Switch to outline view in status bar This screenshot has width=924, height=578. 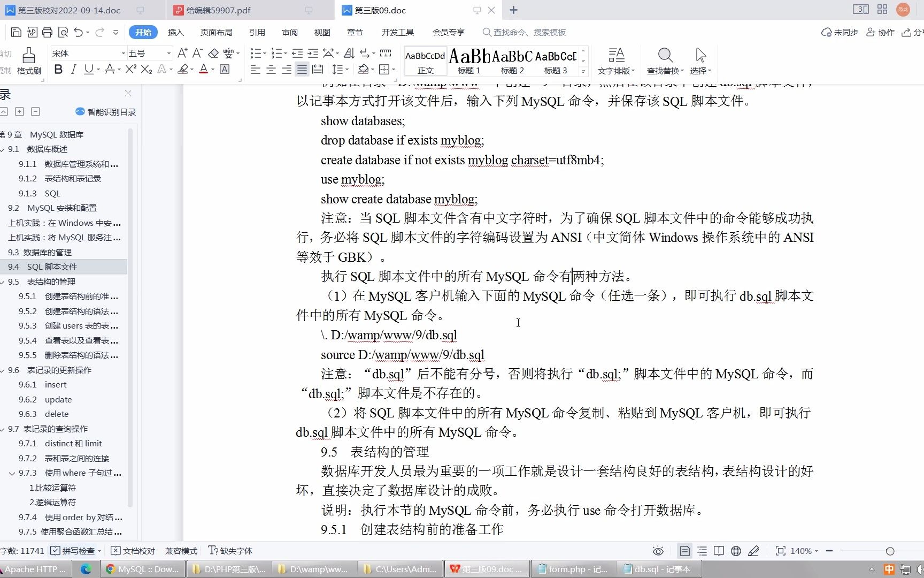pyautogui.click(x=702, y=551)
